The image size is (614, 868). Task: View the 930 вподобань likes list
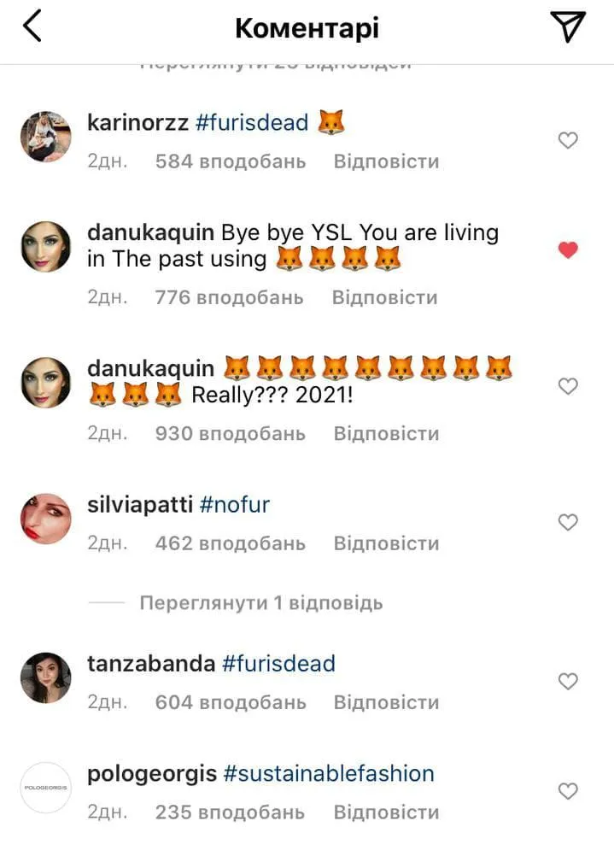coord(230,433)
